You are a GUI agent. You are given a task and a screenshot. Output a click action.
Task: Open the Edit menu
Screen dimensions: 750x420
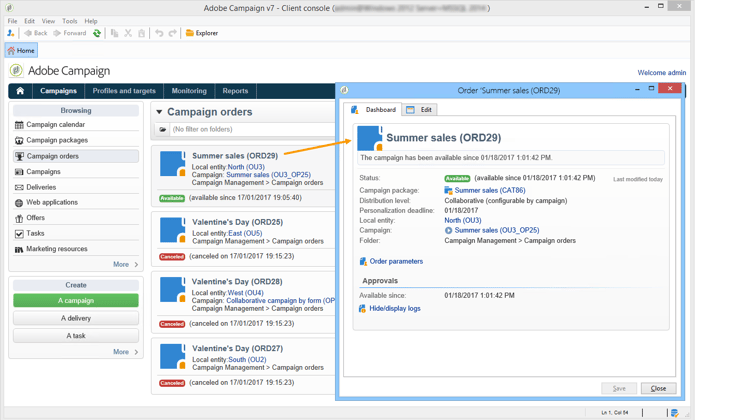click(x=30, y=21)
